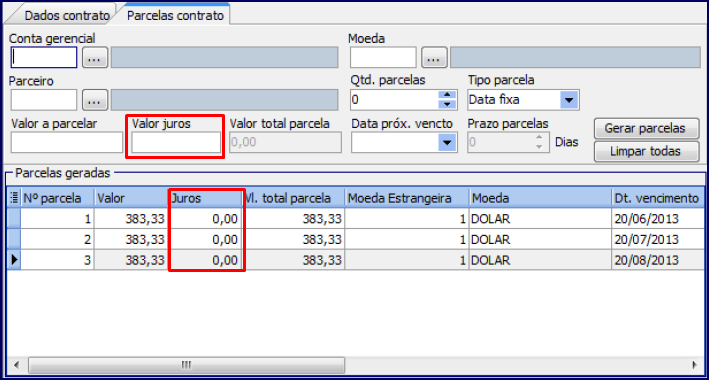Click DOLAR cell in parcela 2 row
709x380 pixels.
(x=540, y=239)
